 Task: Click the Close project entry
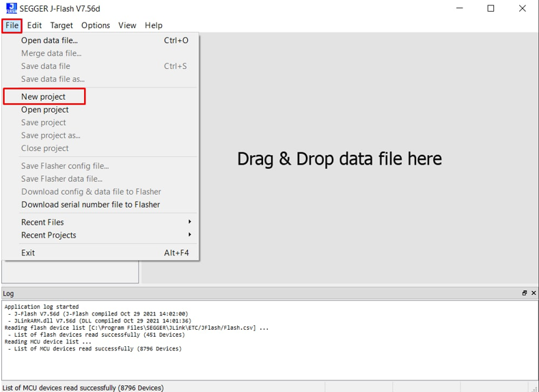click(x=100, y=148)
